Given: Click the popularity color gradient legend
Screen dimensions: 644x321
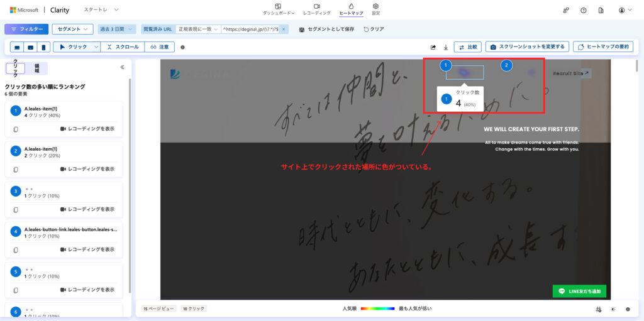Looking at the screenshot, I should tap(377, 309).
